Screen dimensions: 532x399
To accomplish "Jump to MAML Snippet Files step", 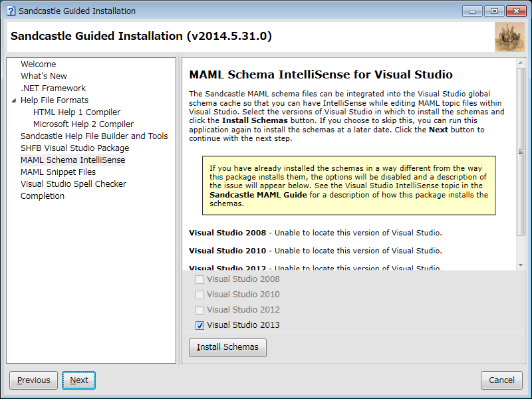I will pos(58,172).
